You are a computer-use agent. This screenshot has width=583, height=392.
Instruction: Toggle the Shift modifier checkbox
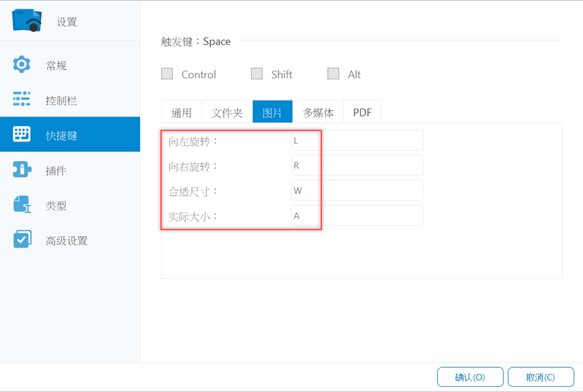(257, 74)
